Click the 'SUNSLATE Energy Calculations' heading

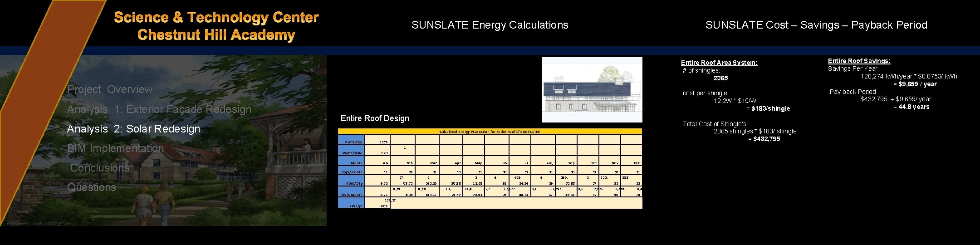490,25
